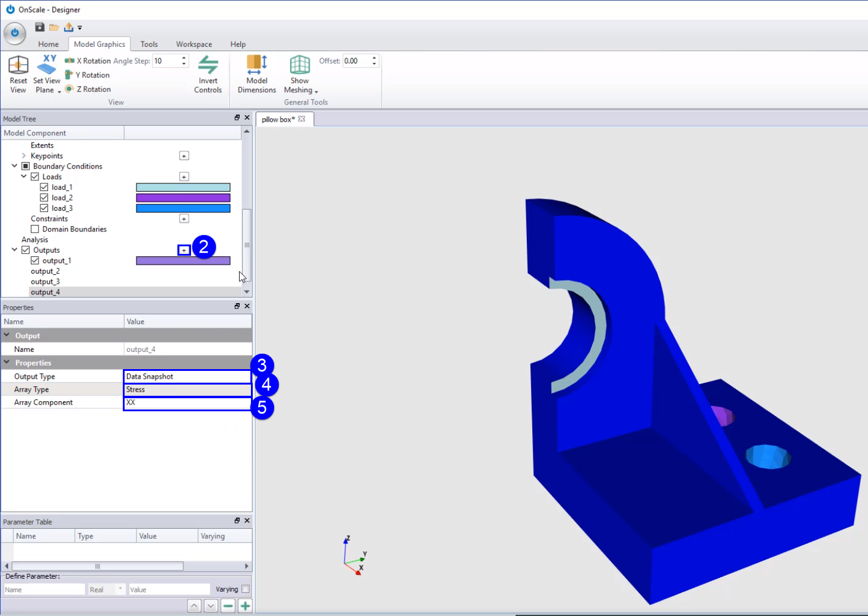Toggle Boundary Conditions checkbox
Image resolution: width=868 pixels, height=616 pixels.
click(x=26, y=166)
